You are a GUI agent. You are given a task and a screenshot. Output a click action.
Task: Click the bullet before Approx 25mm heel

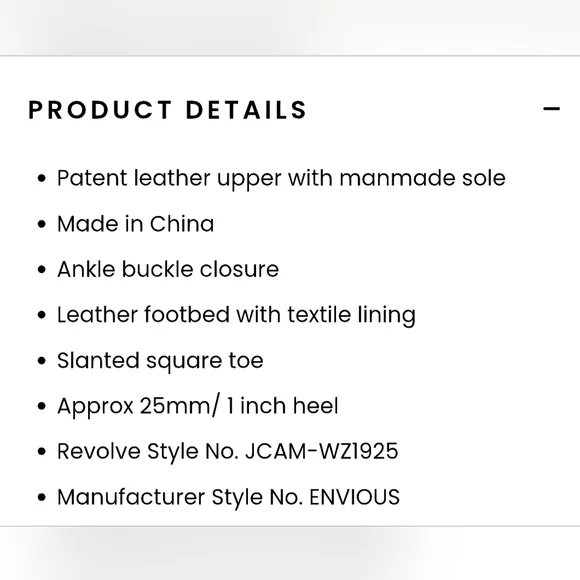click(x=42, y=407)
